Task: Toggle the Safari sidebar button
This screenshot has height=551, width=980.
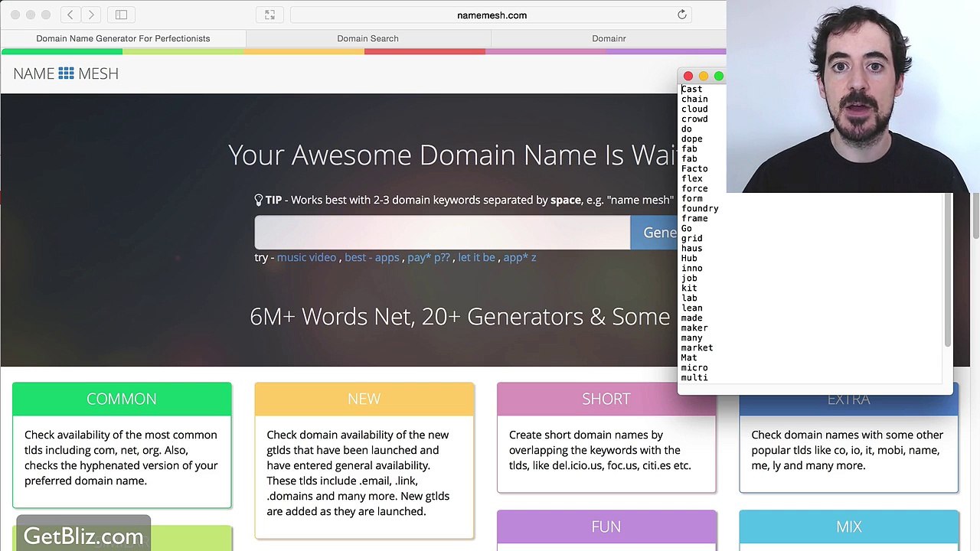Action: (121, 15)
